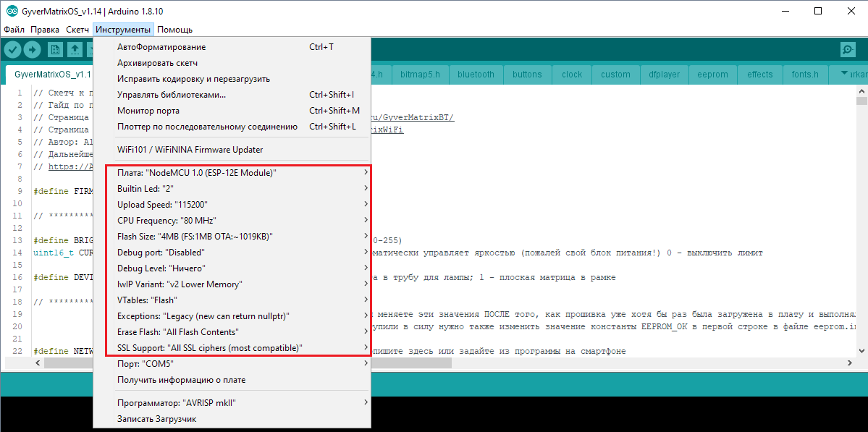Open the Правка menu
Viewport: 868px width, 432px height.
[45, 30]
